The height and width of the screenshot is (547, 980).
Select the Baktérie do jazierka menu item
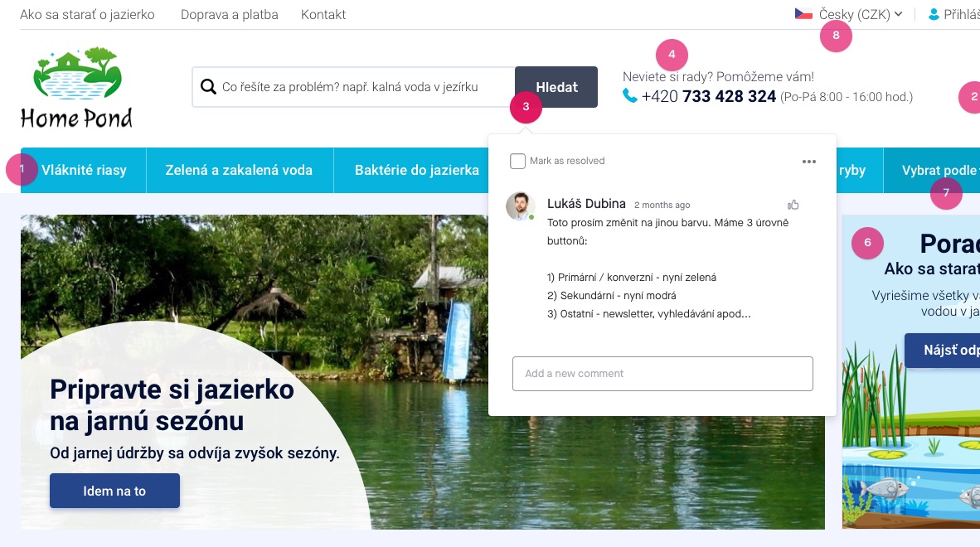417,170
